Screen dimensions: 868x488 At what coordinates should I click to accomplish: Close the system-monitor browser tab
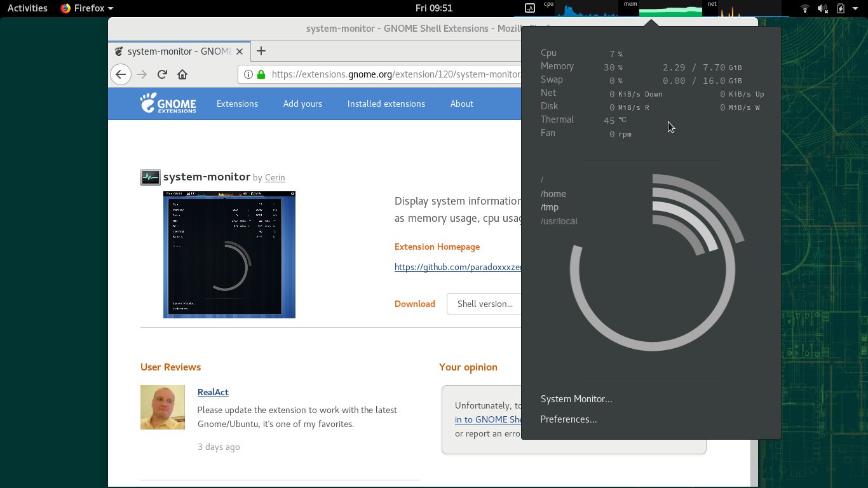(x=240, y=51)
